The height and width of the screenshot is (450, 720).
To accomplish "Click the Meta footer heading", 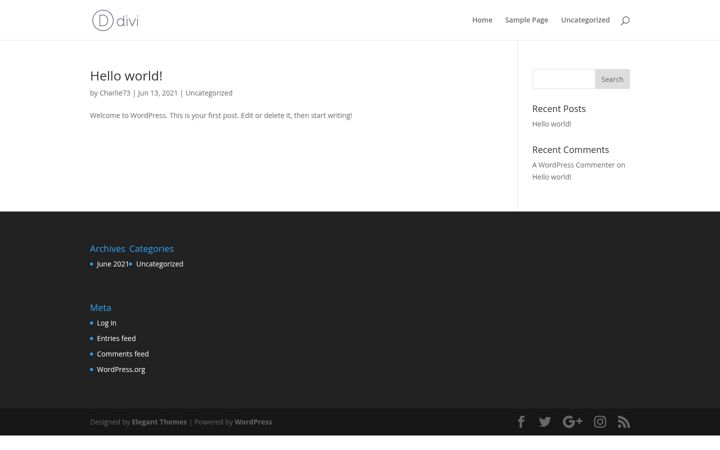I will (101, 308).
